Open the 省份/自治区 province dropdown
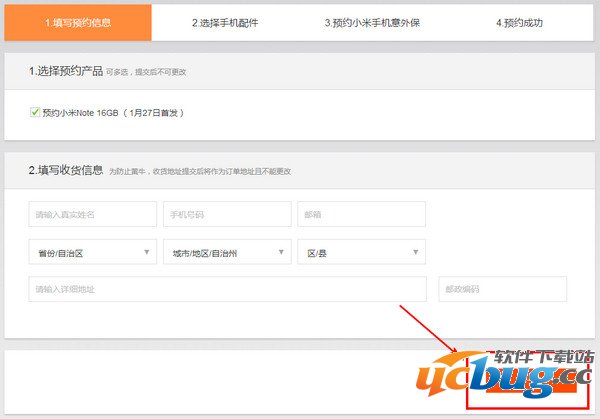 point(92,253)
